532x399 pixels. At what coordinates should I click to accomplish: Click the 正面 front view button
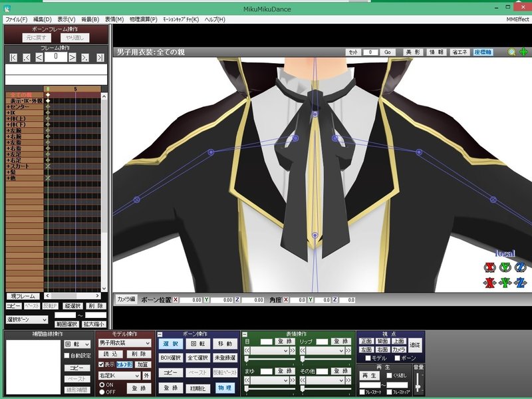tap(366, 341)
